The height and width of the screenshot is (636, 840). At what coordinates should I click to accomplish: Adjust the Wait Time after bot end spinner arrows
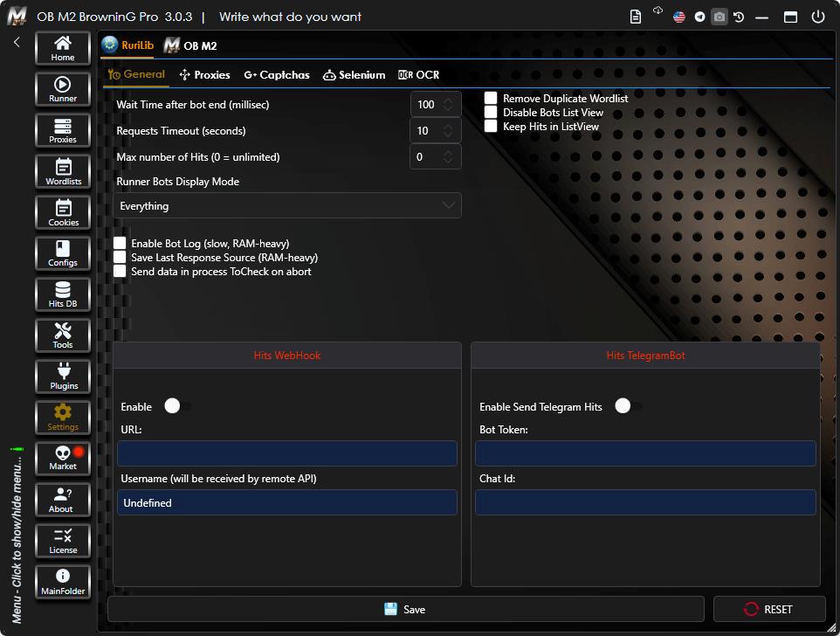[x=448, y=105]
